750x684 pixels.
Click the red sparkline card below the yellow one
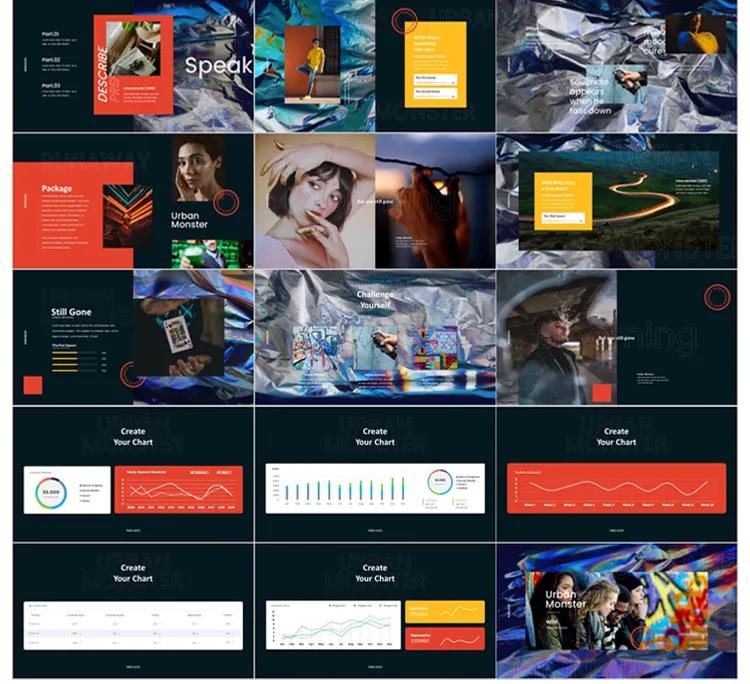coord(445,639)
